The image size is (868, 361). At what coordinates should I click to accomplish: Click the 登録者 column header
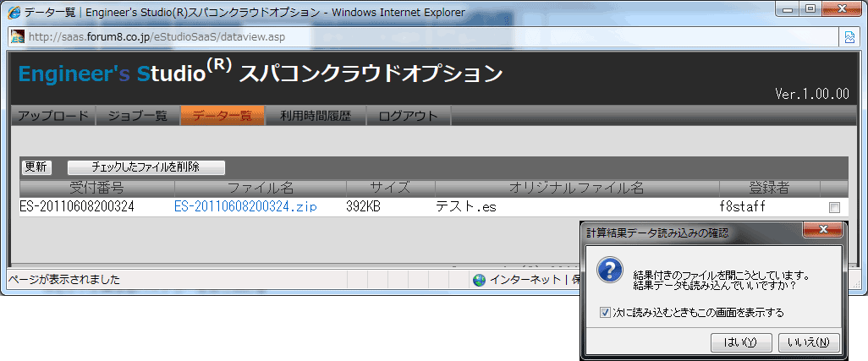770,188
